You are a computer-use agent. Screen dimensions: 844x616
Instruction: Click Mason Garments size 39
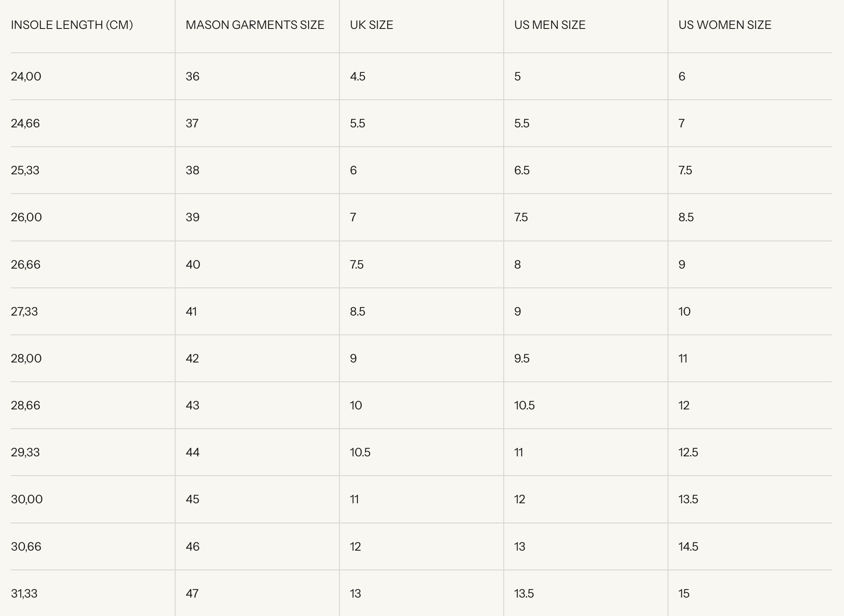192,217
